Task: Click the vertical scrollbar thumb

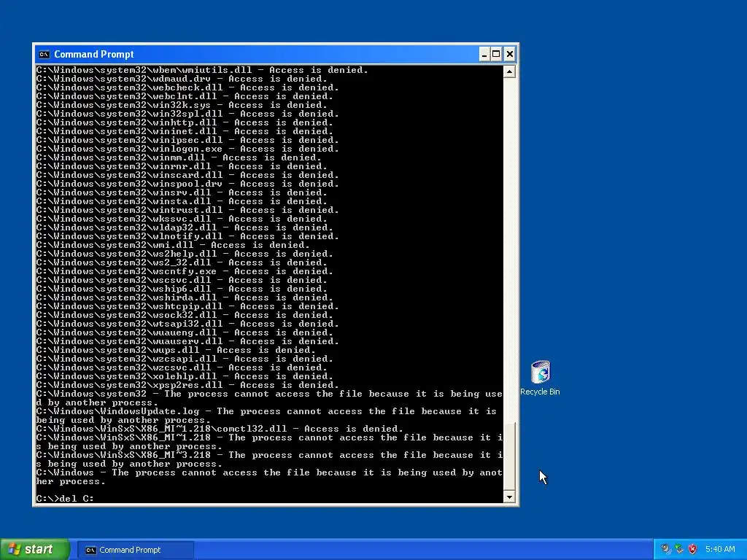Action: click(x=509, y=456)
